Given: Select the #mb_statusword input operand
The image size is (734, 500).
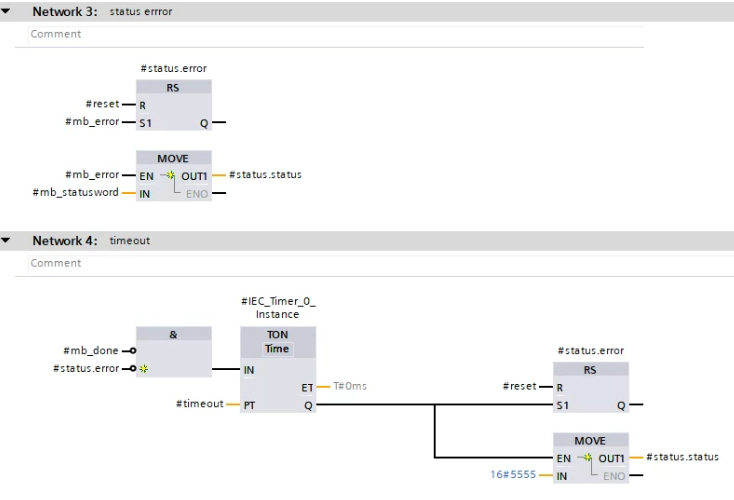Looking at the screenshot, I should click(75, 193).
